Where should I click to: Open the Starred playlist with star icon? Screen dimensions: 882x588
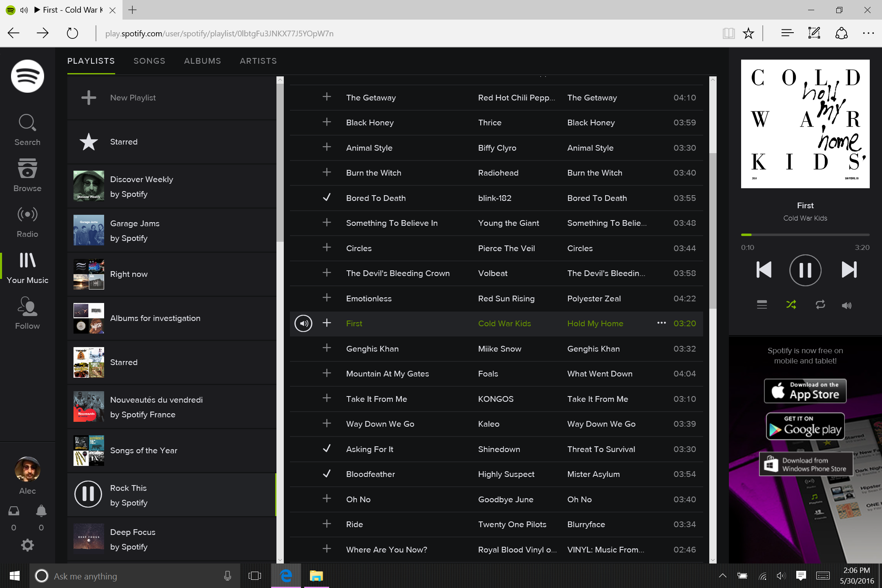coord(172,142)
